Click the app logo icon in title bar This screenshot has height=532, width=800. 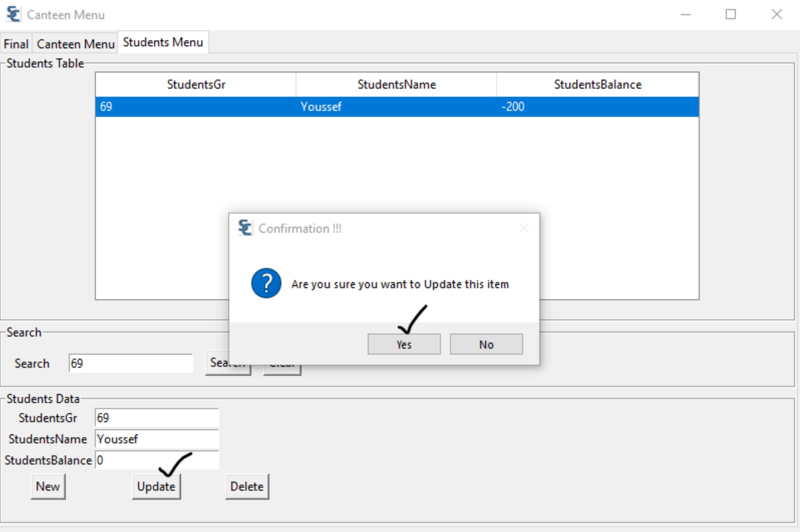point(13,14)
